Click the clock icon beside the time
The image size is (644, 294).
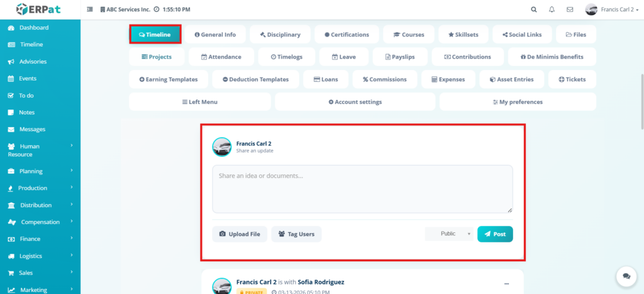(157, 9)
